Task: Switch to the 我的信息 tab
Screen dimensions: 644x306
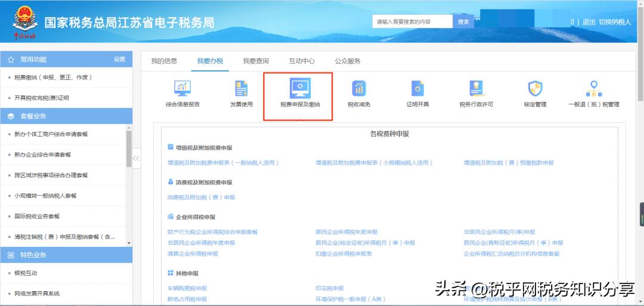Action: pyautogui.click(x=165, y=61)
